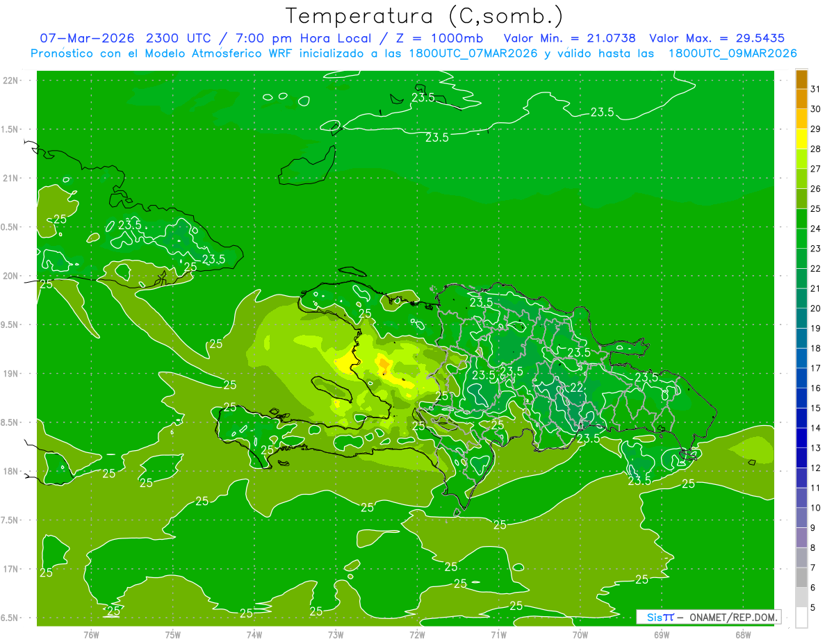Click the legend value '29'
Screen dimensions: 834x644
click(x=816, y=129)
